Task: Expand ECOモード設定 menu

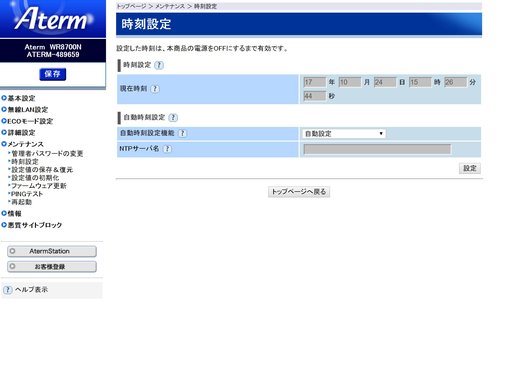Action: tap(30, 121)
